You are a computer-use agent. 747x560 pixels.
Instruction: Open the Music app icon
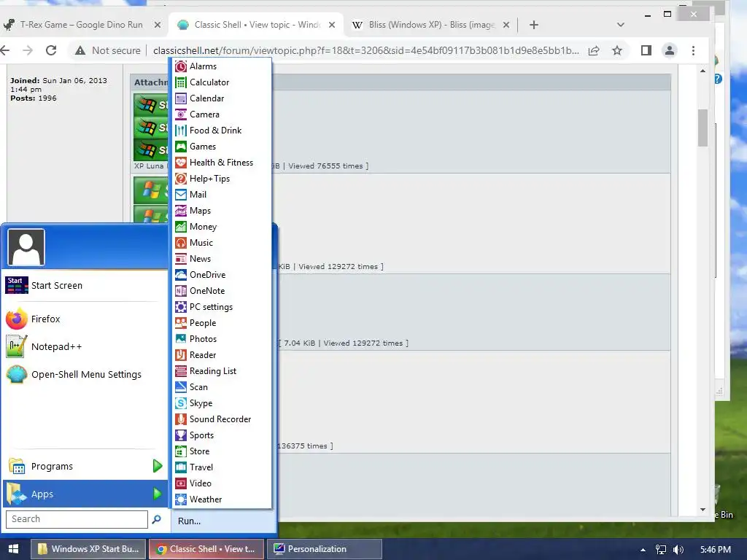coord(181,243)
